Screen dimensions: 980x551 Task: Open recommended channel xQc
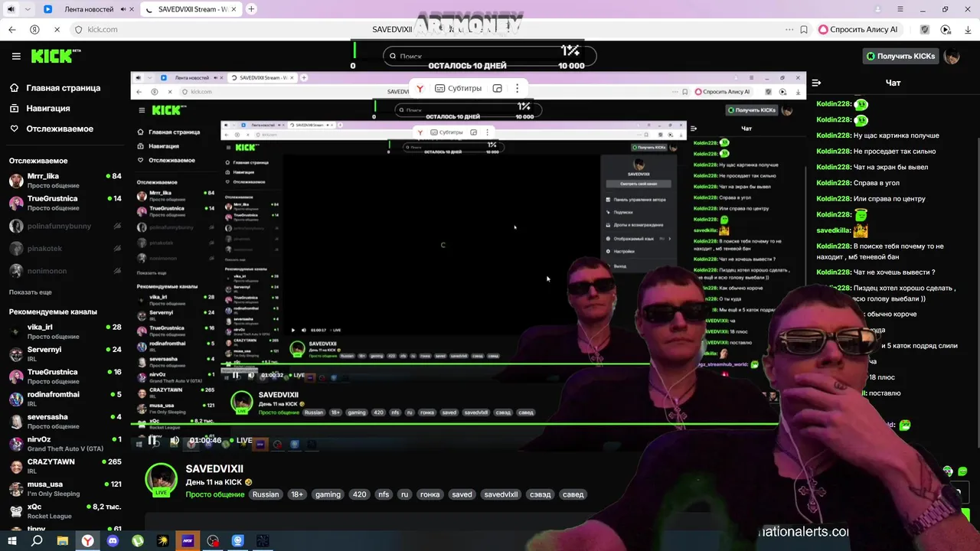(x=65, y=511)
